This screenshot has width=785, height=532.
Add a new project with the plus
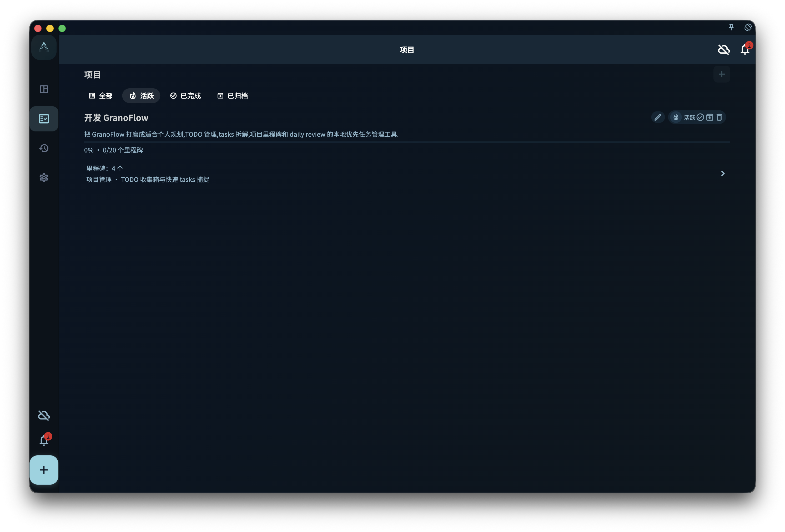click(722, 74)
